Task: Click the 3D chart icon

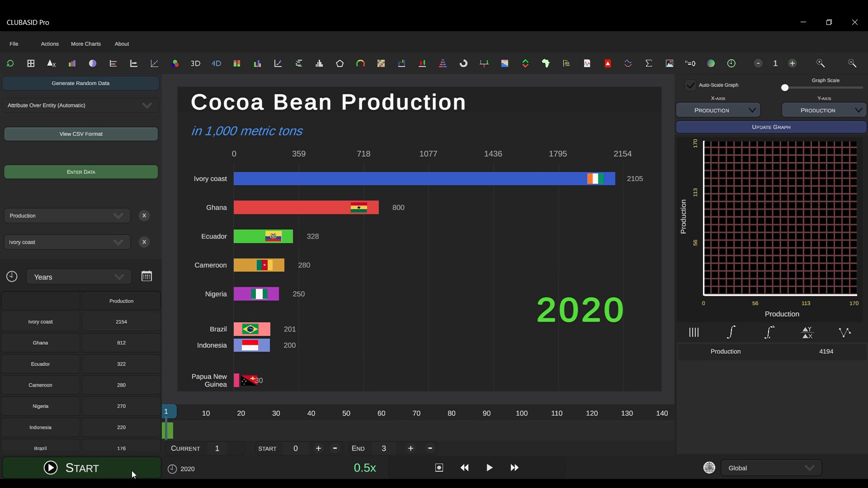Action: tap(195, 64)
